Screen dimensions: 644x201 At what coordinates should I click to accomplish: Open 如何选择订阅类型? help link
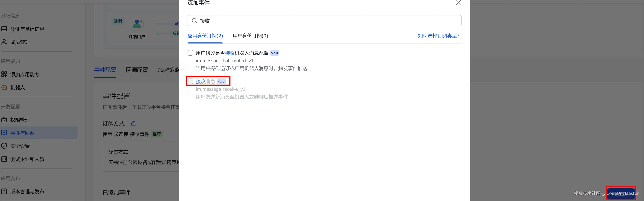(x=438, y=36)
